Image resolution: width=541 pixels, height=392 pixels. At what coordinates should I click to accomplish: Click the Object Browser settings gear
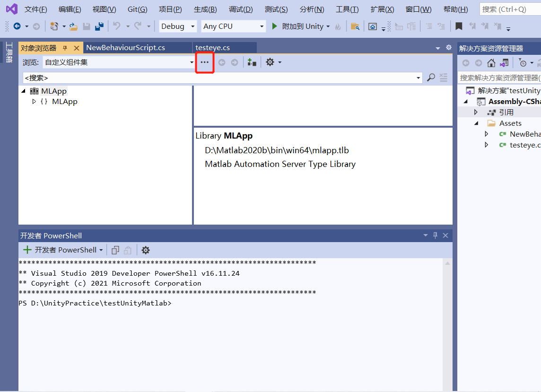(x=270, y=62)
